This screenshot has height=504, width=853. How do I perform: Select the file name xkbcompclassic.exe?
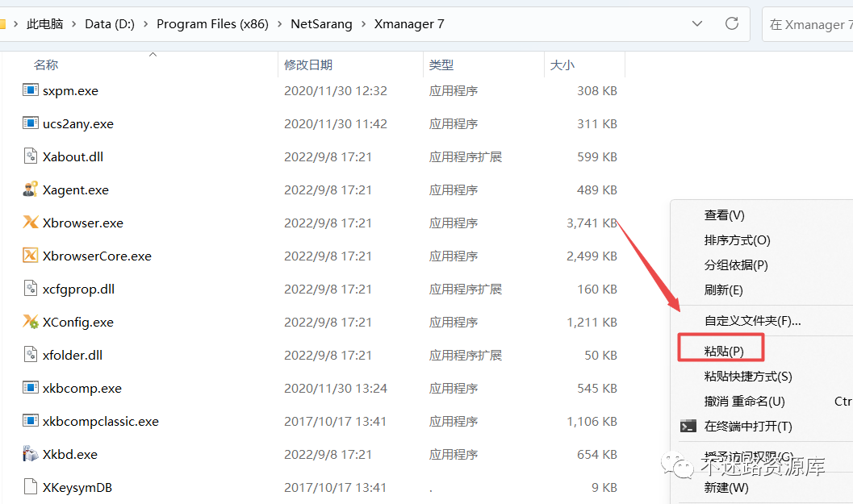tap(101, 422)
